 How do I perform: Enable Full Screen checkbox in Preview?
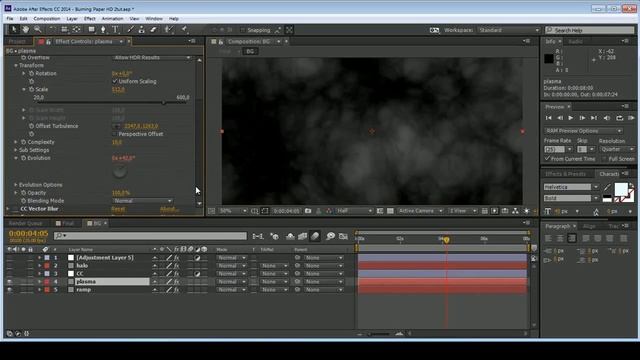605,158
